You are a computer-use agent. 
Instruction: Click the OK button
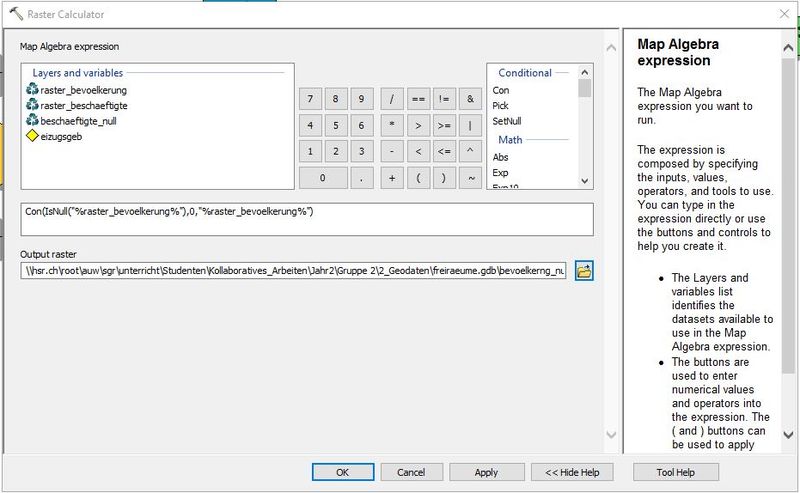click(x=342, y=472)
